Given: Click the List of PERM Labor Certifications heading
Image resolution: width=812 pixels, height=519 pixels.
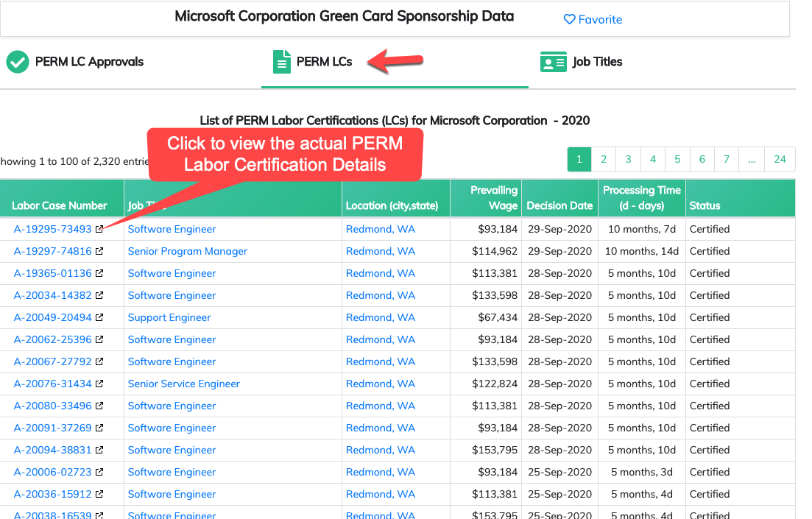Looking at the screenshot, I should 395,121.
